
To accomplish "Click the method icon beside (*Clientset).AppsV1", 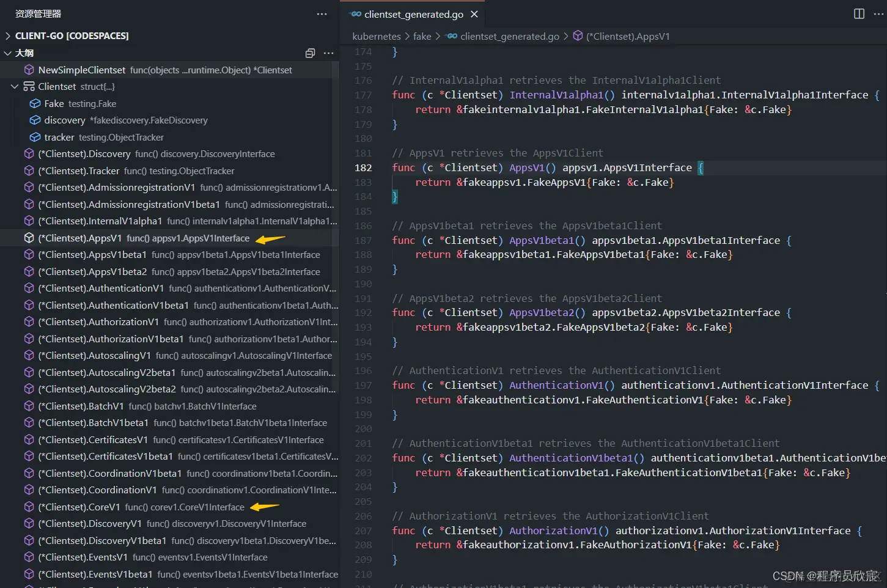I will [x=29, y=238].
